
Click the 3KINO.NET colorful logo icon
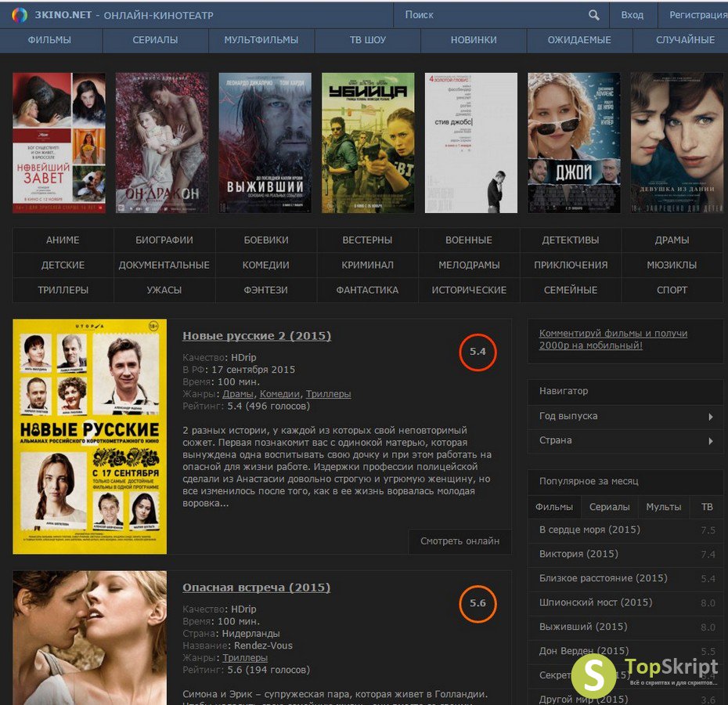point(20,16)
